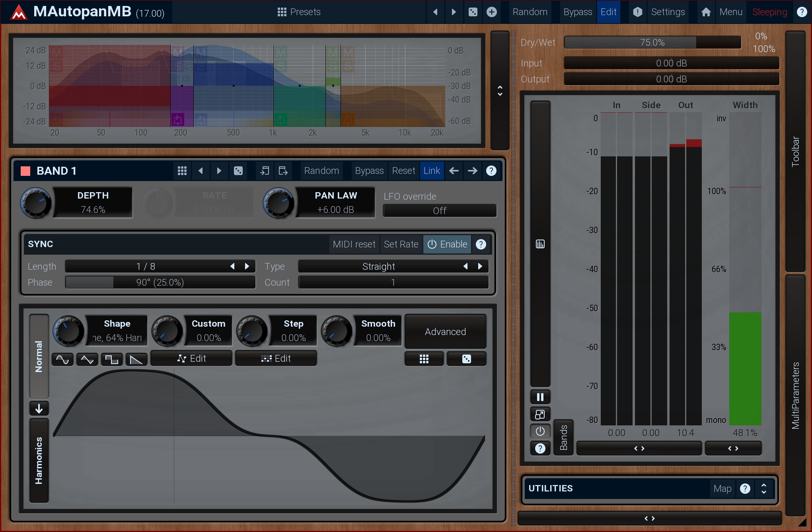Click the Advanced button
812x532 pixels.
[x=445, y=331]
